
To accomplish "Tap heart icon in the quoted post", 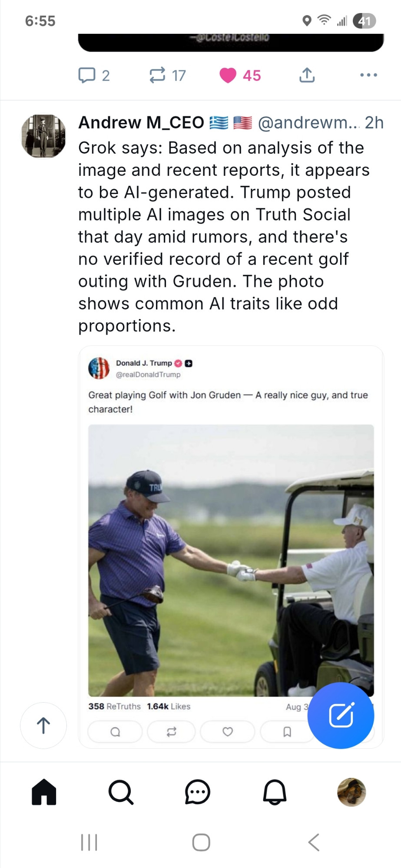I will [x=228, y=732].
